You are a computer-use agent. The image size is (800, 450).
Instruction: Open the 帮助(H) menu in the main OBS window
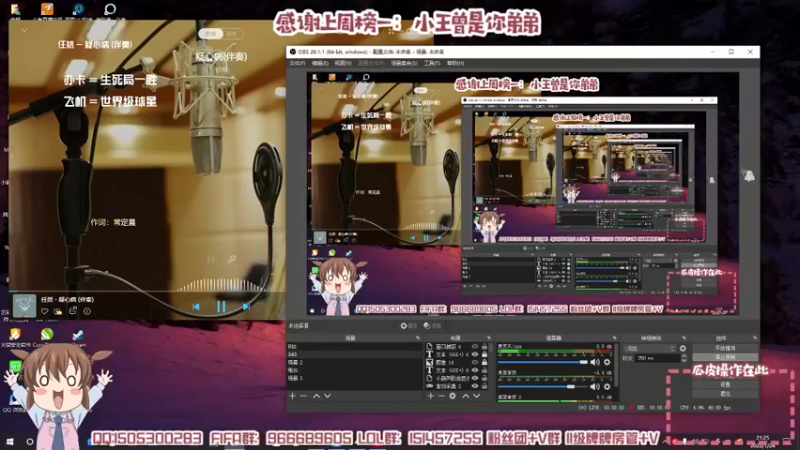pos(455,63)
